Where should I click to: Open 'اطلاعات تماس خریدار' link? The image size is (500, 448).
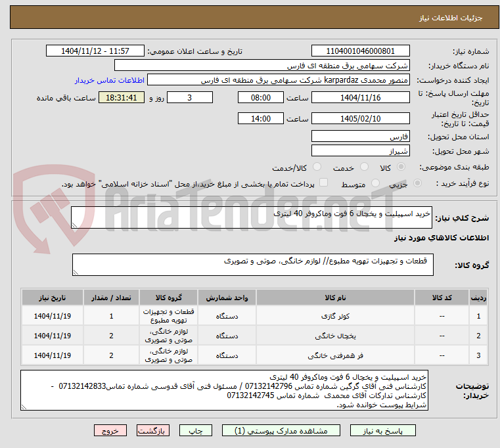coord(110,80)
